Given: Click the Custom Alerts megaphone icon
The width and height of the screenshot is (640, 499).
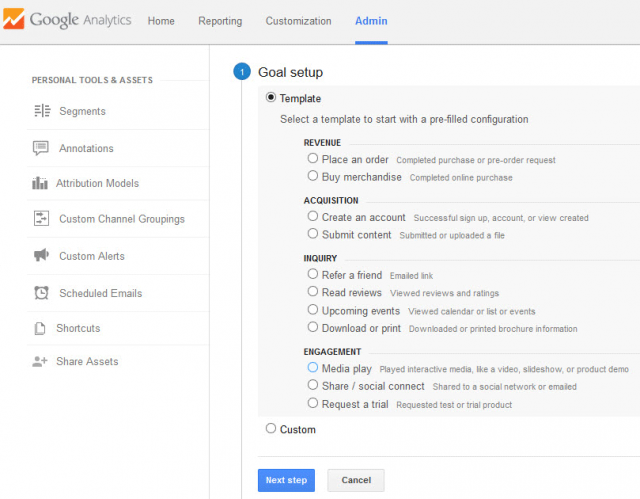Looking at the screenshot, I should point(41,255).
